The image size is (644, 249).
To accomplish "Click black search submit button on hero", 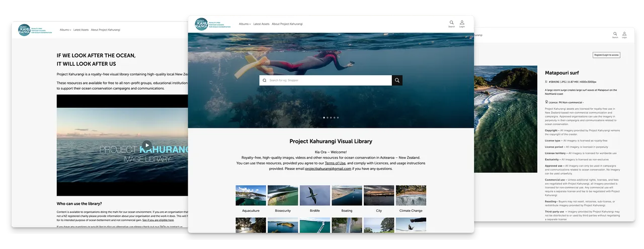I will click(397, 80).
